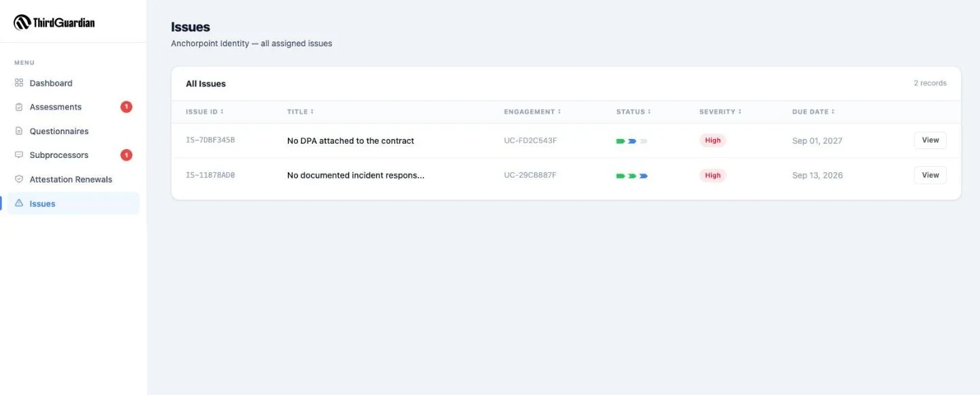Sort table by Issue ID column

click(x=205, y=112)
